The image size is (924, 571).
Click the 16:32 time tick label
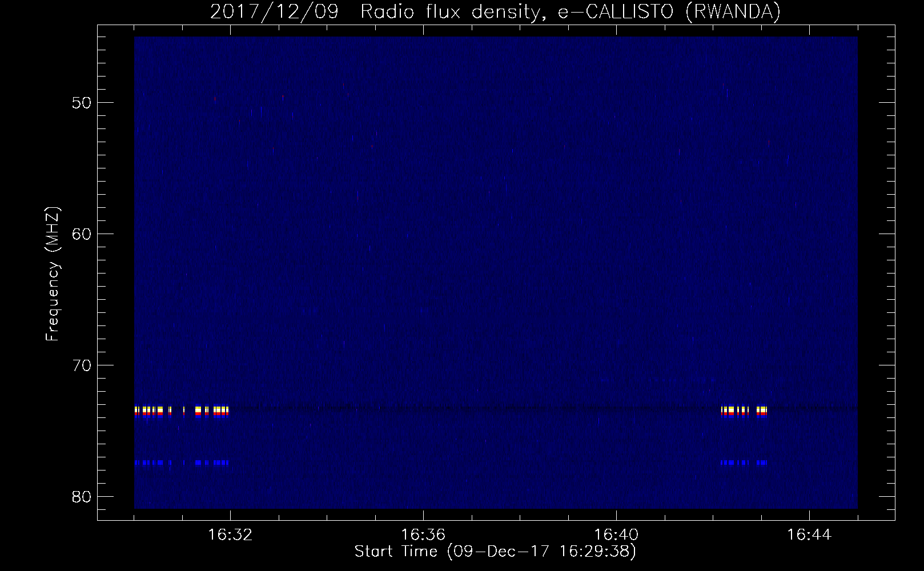tap(230, 535)
